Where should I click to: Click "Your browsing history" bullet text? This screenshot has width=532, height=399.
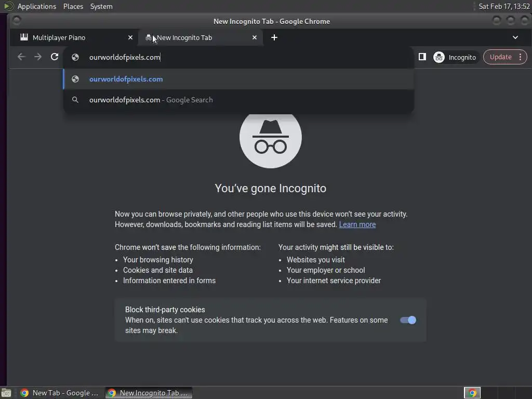[158, 260]
